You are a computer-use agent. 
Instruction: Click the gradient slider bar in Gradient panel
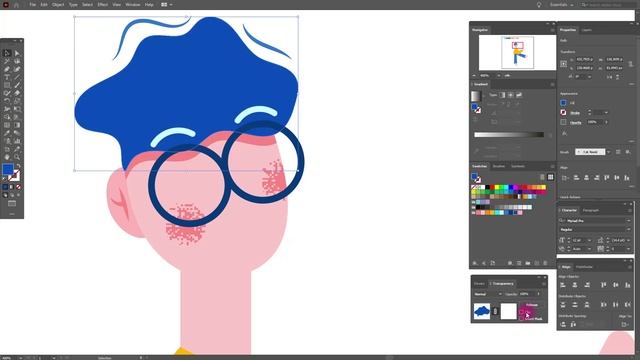pyautogui.click(x=509, y=135)
